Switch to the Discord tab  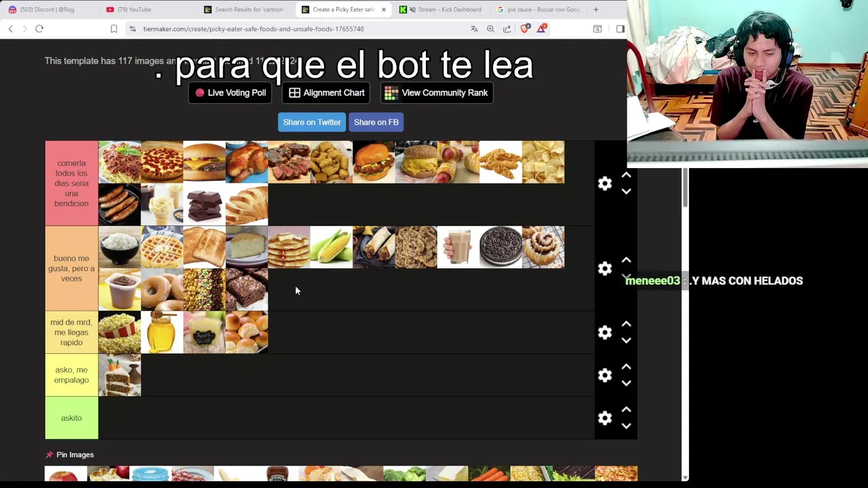point(46,9)
